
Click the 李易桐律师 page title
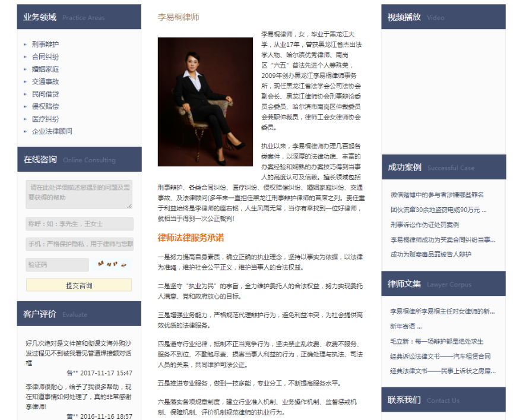coord(179,17)
